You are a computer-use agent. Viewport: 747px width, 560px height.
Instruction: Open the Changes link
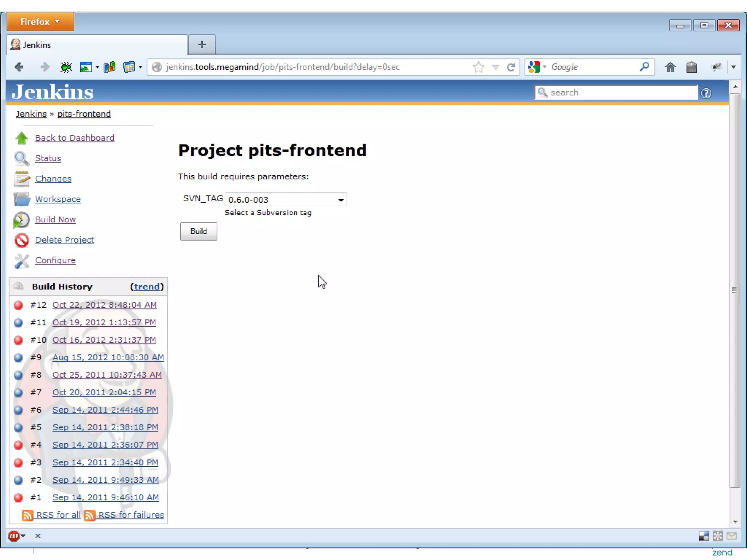(53, 179)
